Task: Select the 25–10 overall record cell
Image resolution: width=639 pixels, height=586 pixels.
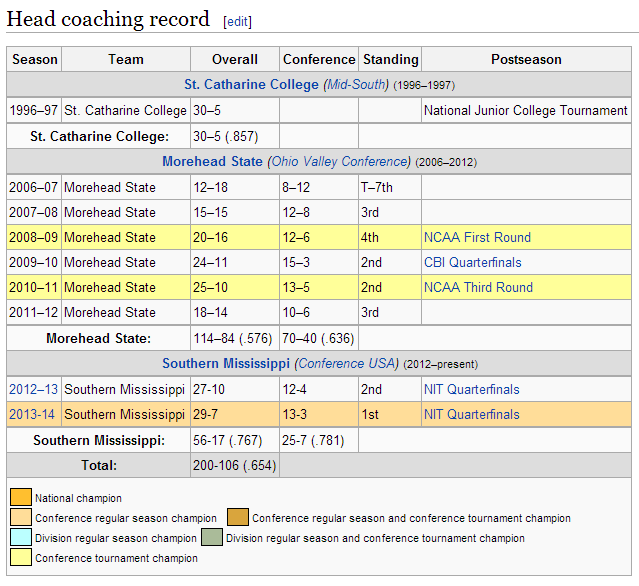Action: pos(235,287)
